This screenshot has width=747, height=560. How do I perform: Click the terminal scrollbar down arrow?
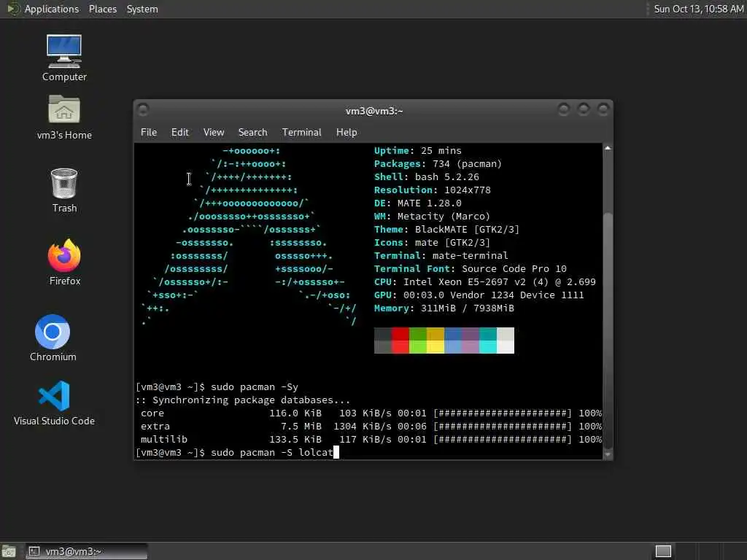pyautogui.click(x=608, y=454)
